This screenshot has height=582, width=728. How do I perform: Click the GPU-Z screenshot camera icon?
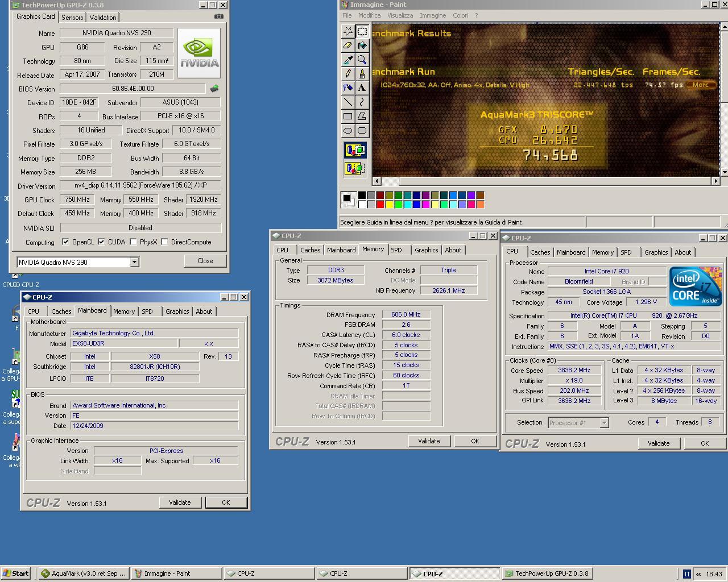(x=218, y=16)
